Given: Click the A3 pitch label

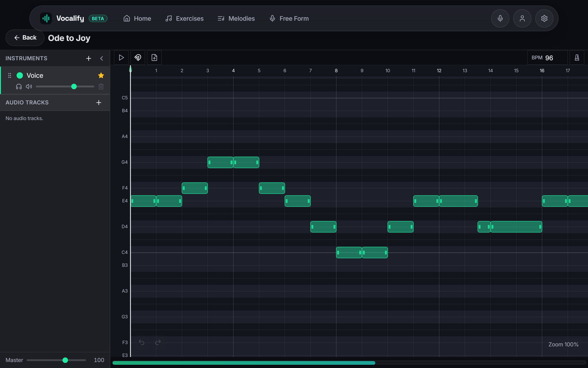Looking at the screenshot, I should click(125, 291).
